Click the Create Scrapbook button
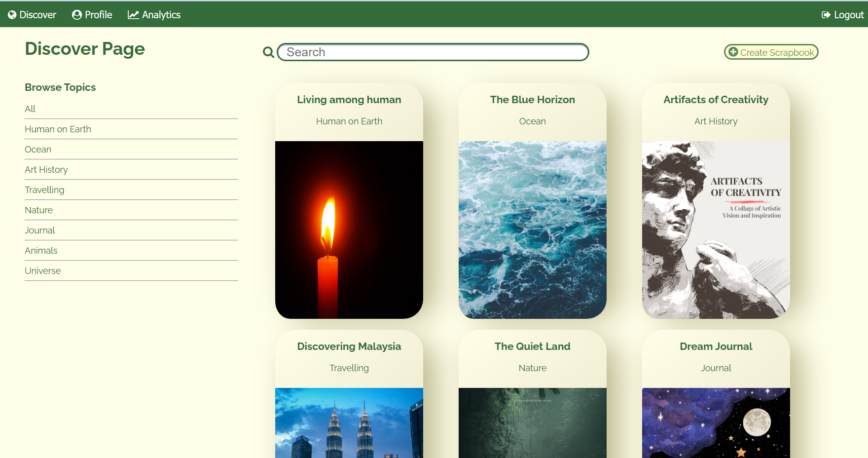This screenshot has height=458, width=868. click(771, 52)
